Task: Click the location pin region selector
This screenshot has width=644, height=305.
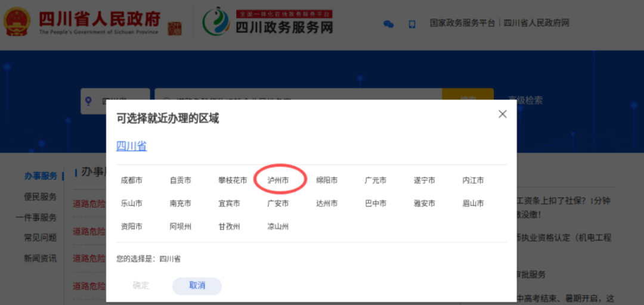Action: tap(115, 101)
